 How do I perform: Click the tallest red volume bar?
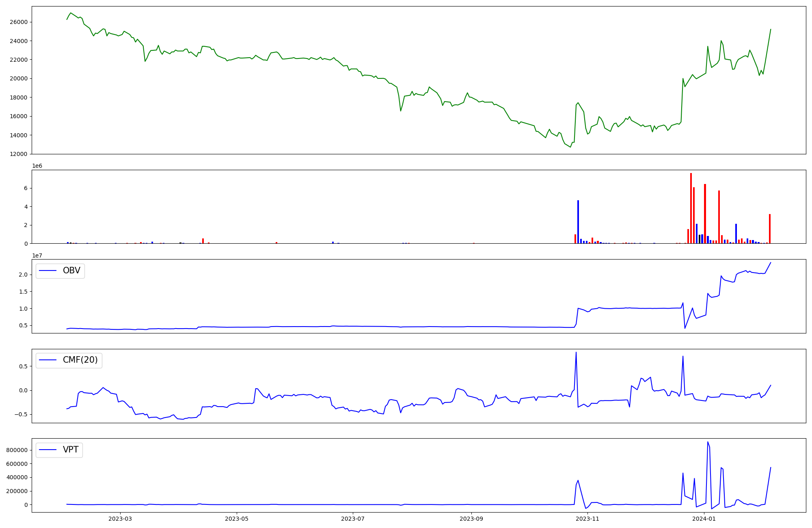(691, 208)
